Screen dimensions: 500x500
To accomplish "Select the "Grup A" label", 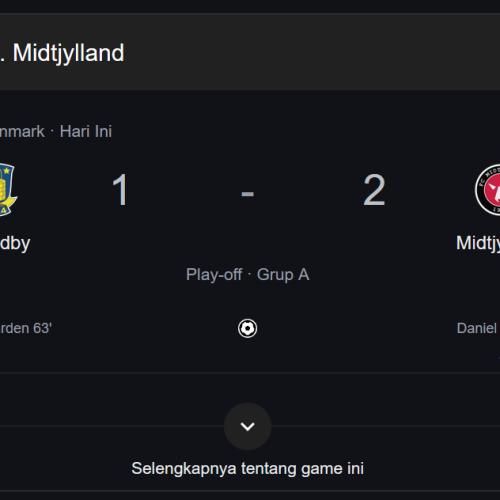I will coord(283,275).
